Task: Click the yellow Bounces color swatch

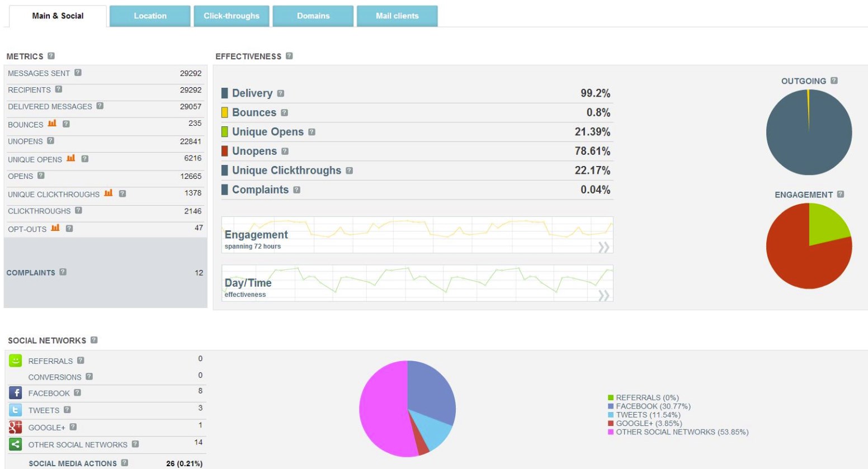Action: point(224,112)
